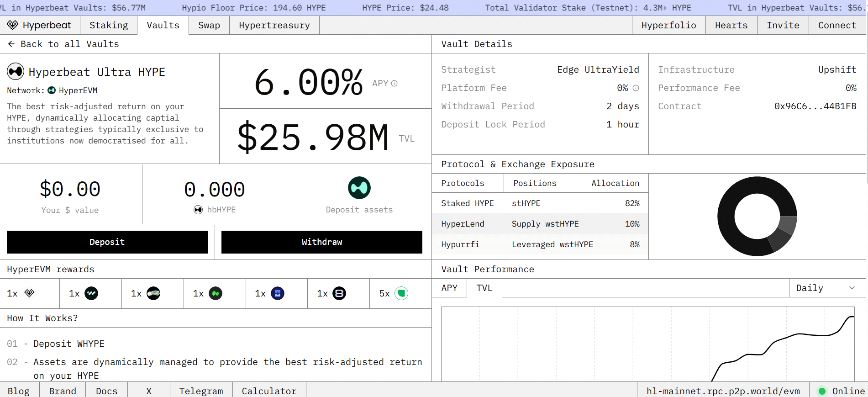Screen dimensions: 868x397
Task: Click the Upshift infrastructure value
Action: [837, 69]
